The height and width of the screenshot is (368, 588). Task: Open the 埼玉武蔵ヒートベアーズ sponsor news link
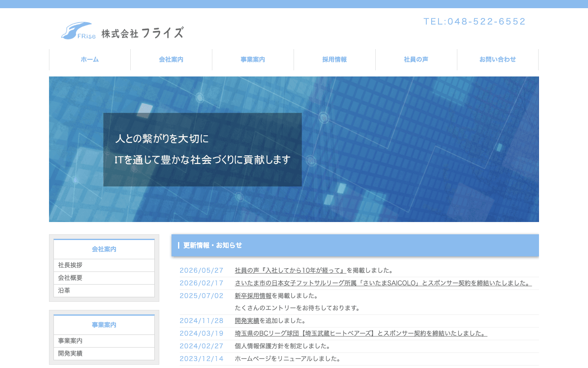coord(361,333)
